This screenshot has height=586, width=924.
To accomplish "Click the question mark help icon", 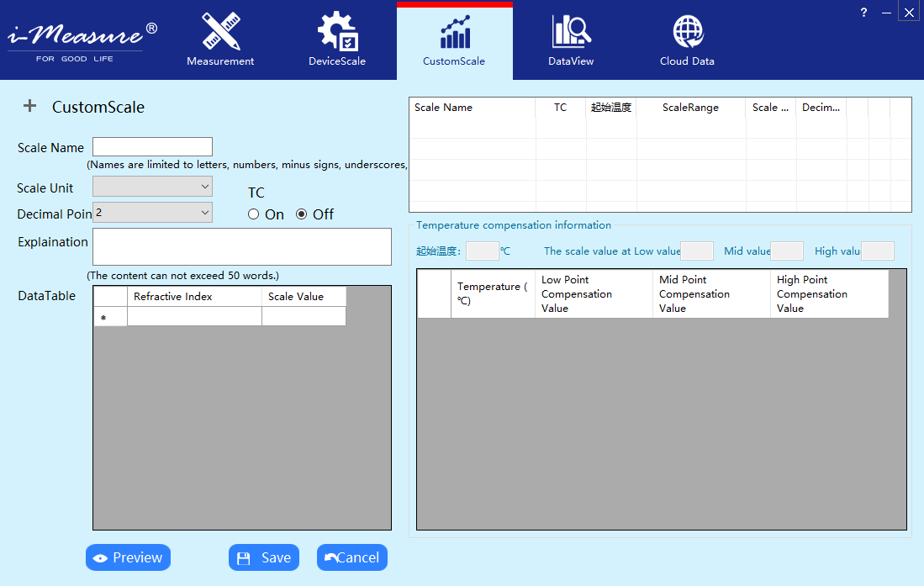I will (863, 13).
